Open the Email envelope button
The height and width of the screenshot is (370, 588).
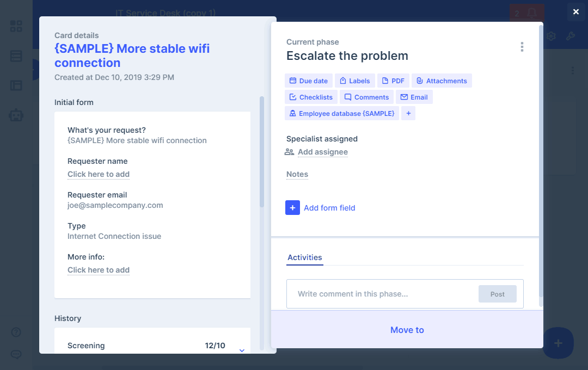pyautogui.click(x=414, y=97)
